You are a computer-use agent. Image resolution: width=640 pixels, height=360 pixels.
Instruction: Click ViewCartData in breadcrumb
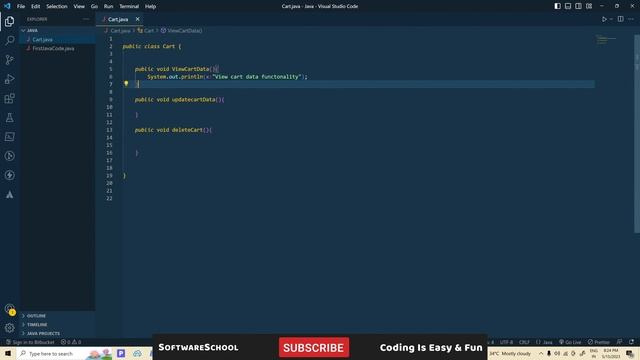(182, 31)
